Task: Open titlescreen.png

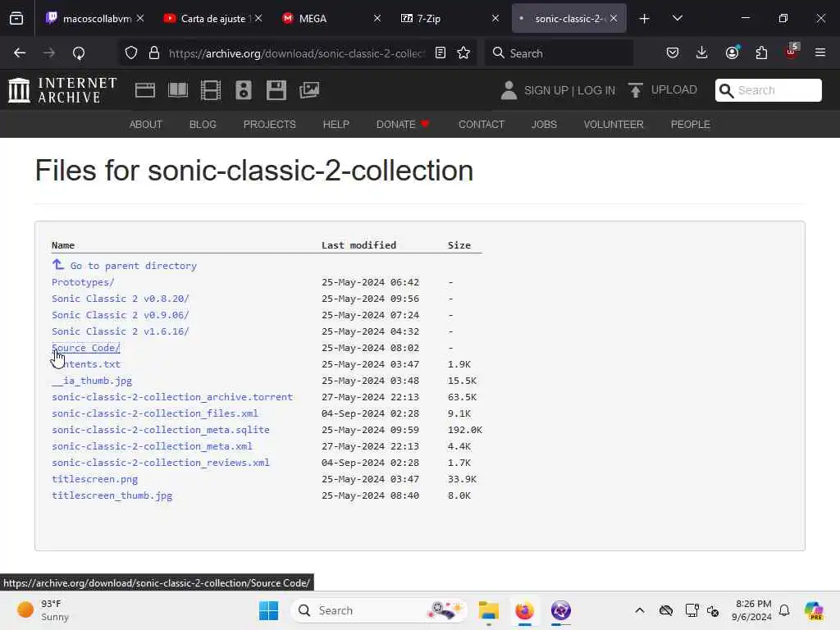Action: (x=95, y=479)
